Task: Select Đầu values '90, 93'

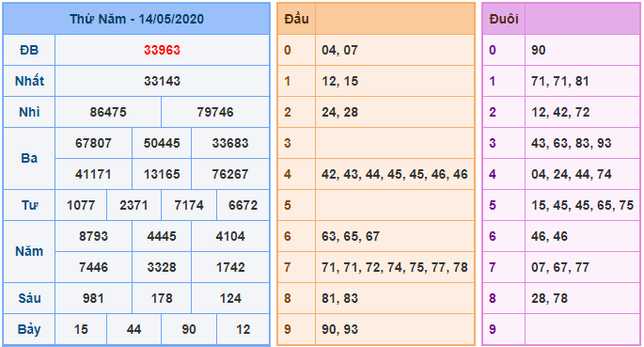Action: [x=339, y=329]
